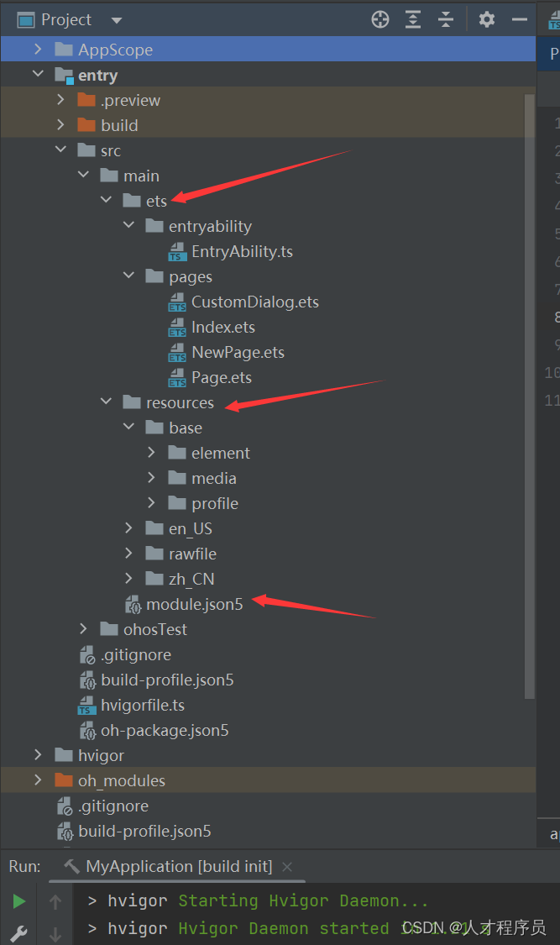Select the zh_CN folder label

click(191, 579)
